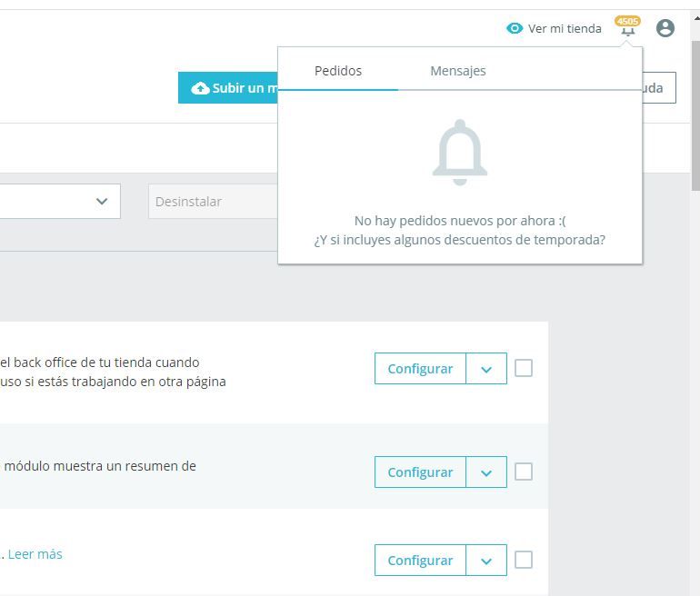This screenshot has height=596, width=700.
Task: Tick checkbox in the Leer más module row
Action: 524,560
